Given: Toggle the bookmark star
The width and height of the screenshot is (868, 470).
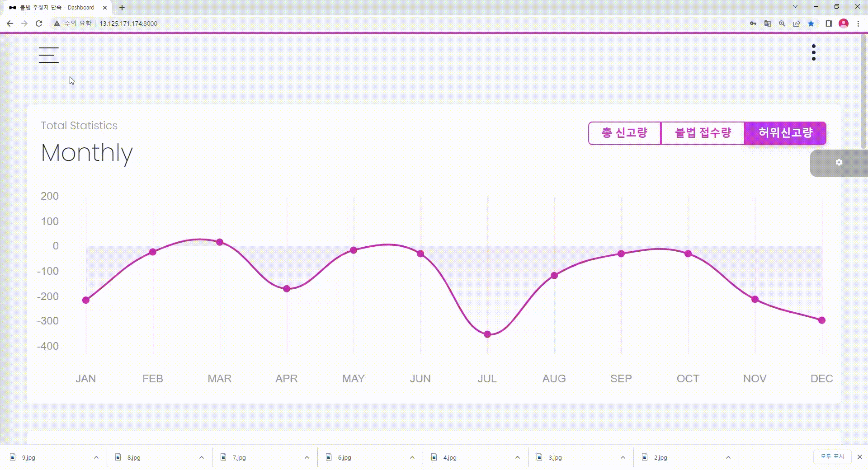Looking at the screenshot, I should tap(811, 23).
